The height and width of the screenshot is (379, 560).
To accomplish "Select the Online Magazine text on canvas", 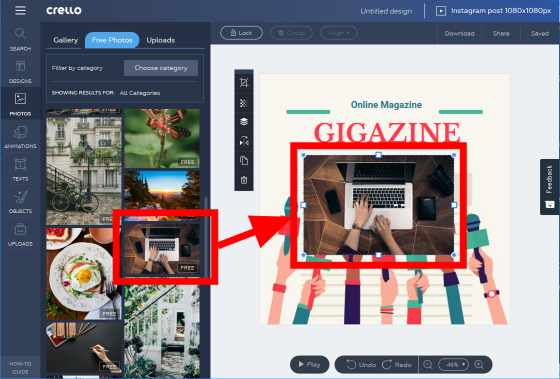I will [x=386, y=105].
